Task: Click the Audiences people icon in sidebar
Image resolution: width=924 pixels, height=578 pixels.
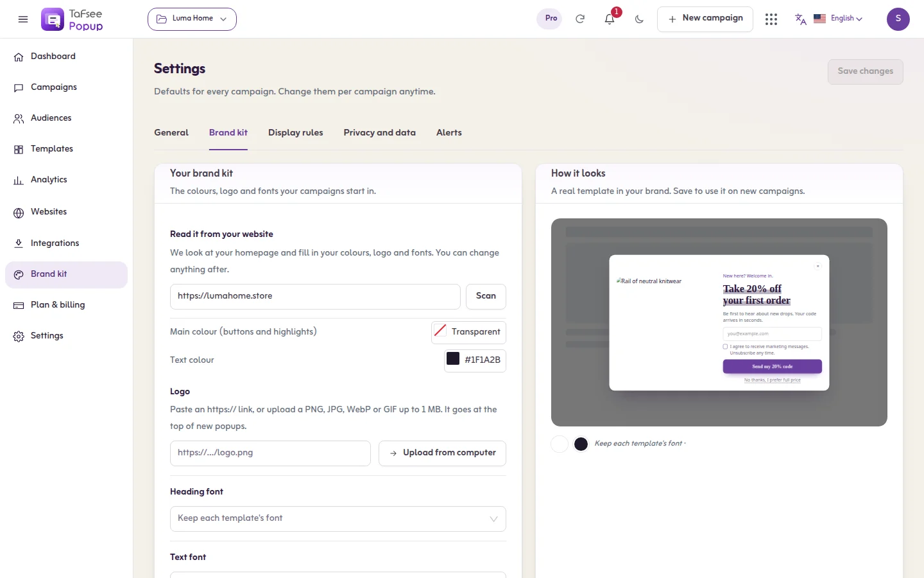Action: pos(19,118)
